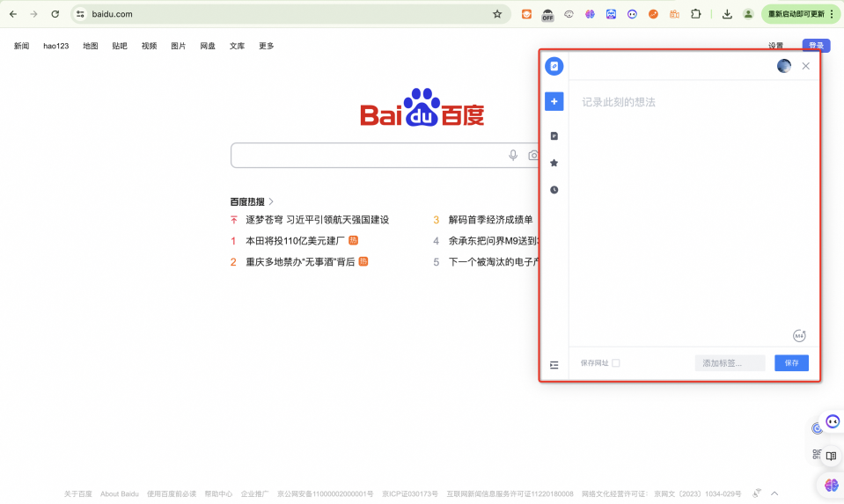Open Baidu 设置 menu

(x=775, y=46)
